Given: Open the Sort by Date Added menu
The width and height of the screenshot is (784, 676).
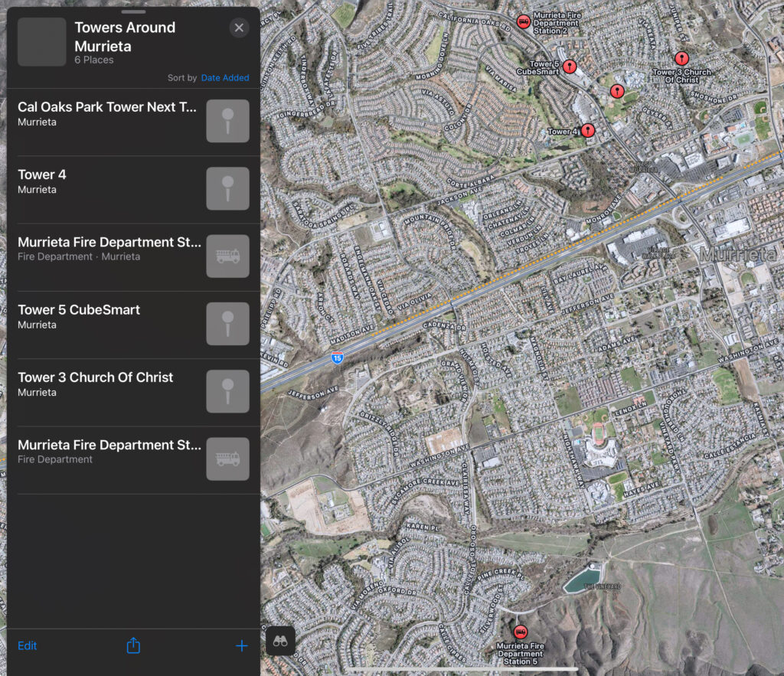Looking at the screenshot, I should pyautogui.click(x=224, y=78).
